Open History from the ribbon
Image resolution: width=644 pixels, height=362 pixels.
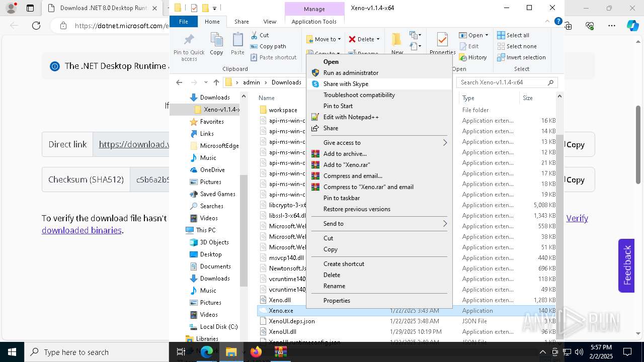(473, 57)
